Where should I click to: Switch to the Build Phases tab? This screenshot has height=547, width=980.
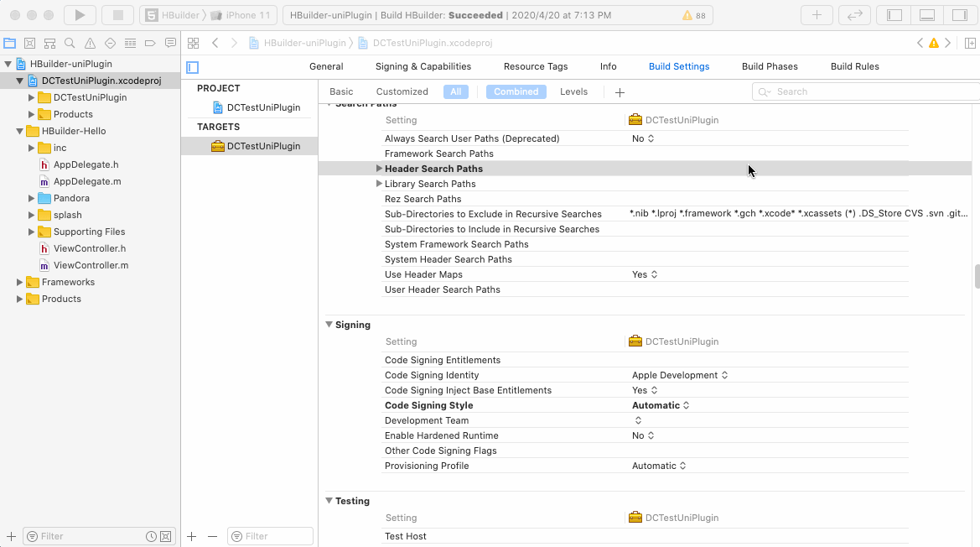[x=770, y=66]
